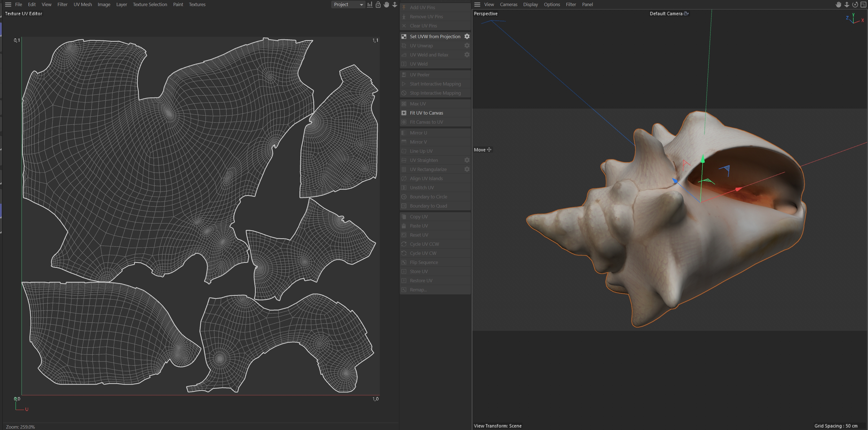Click UV editor zoom arrows icon
Screen dimensions: 868x430
click(x=395, y=4)
